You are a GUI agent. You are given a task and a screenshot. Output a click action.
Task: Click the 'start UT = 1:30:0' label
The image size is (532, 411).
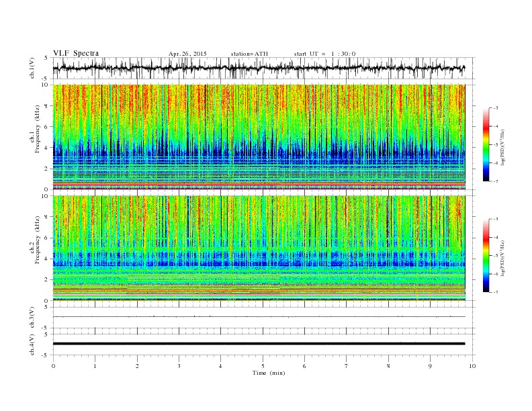point(324,54)
